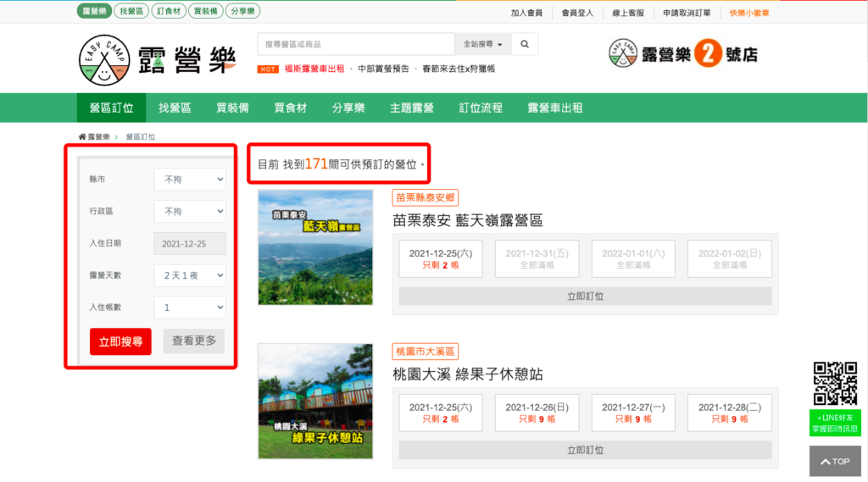
Task: Open the 行政區 dropdown
Action: 190,211
